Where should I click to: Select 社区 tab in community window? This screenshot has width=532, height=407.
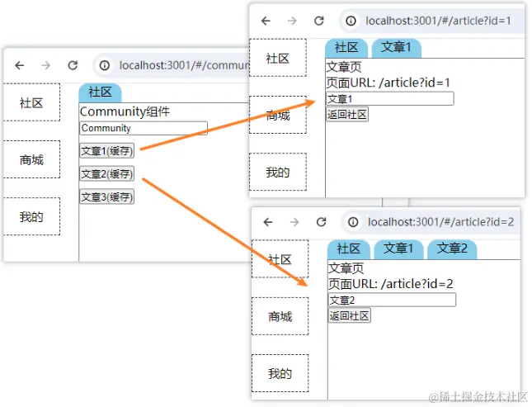tap(100, 92)
